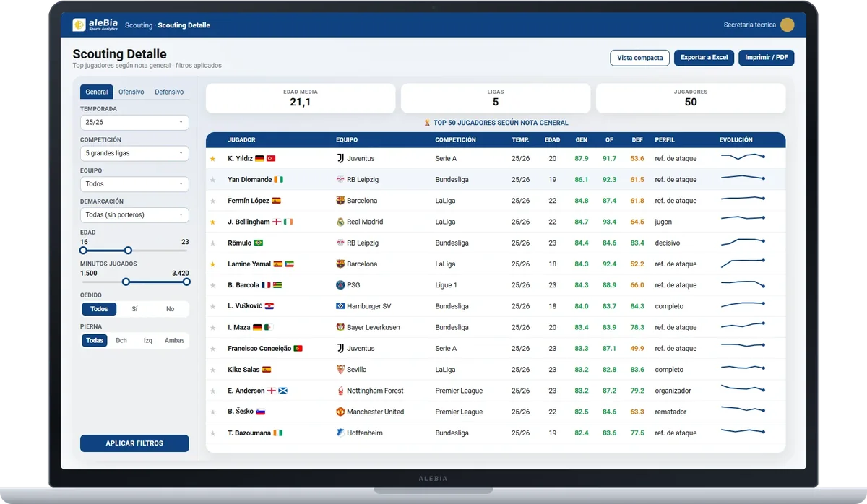Switch to the General filter tab
The height and width of the screenshot is (504, 867).
97,92
